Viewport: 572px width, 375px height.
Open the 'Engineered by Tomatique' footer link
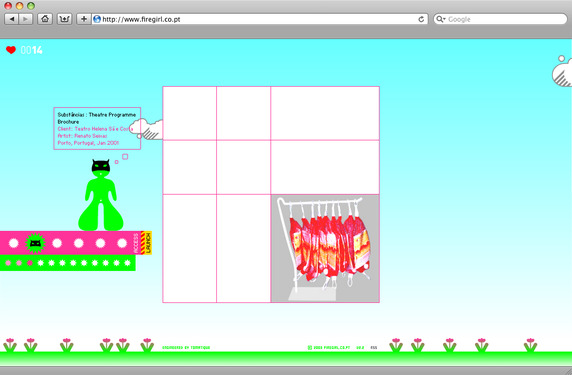click(x=186, y=348)
